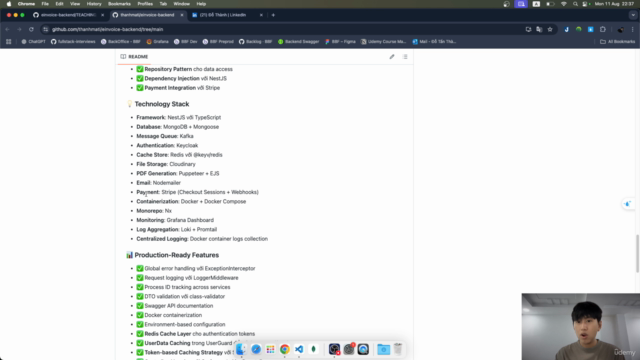This screenshot has height=360, width=640.
Task: Reload the current GitHub page
Action: 31,29
